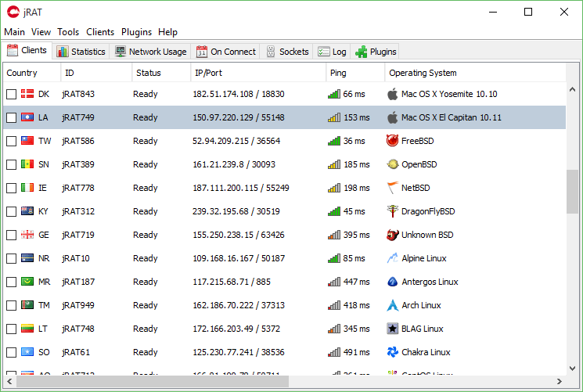Click the jRAT logo in the title bar
This screenshot has width=583, height=392.
[x=13, y=13]
